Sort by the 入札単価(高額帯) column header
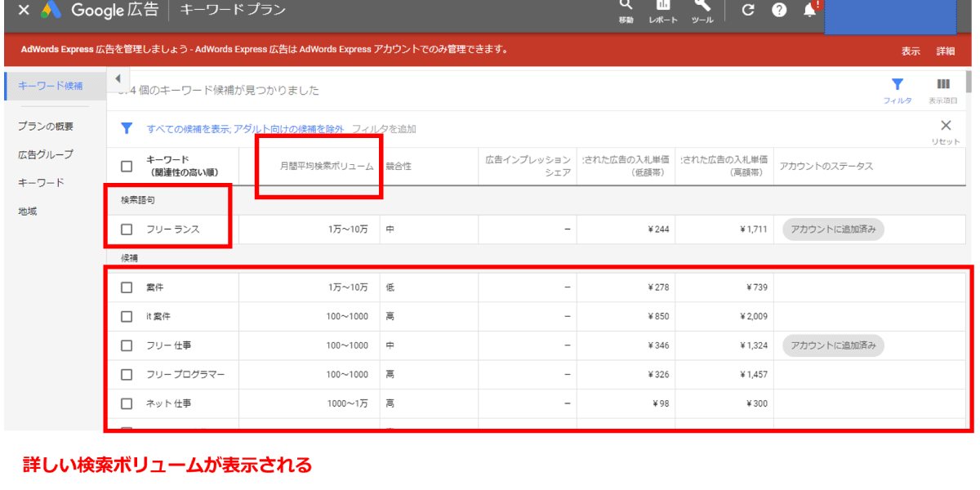The image size is (980, 490). click(x=724, y=166)
